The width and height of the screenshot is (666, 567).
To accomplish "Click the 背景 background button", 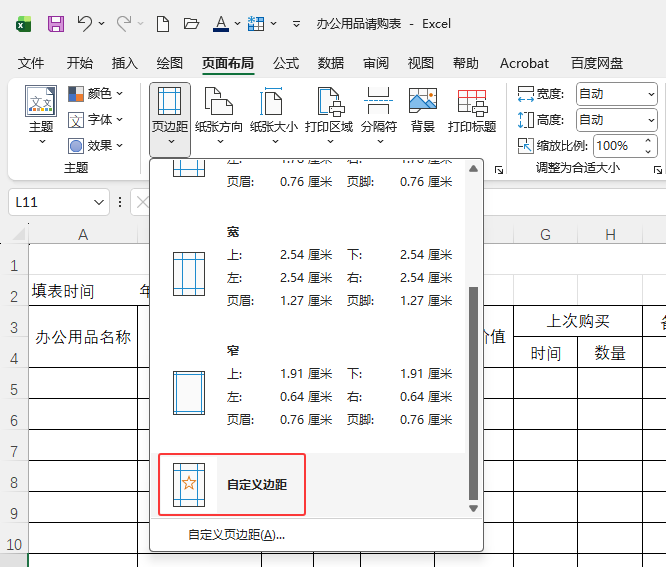I will click(x=423, y=110).
